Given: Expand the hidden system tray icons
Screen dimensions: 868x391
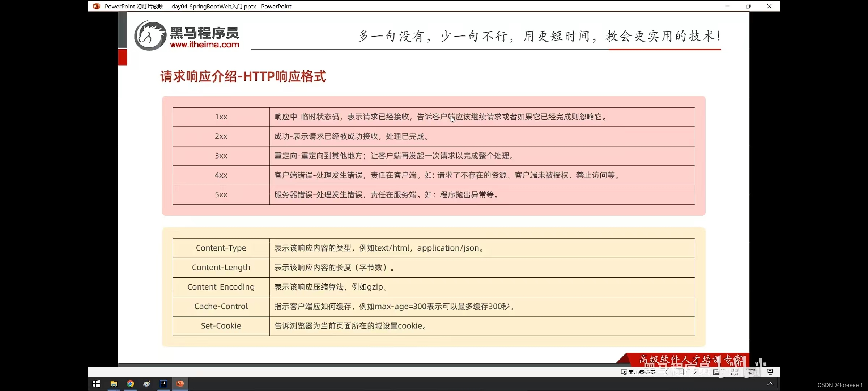Looking at the screenshot, I should coord(770,384).
